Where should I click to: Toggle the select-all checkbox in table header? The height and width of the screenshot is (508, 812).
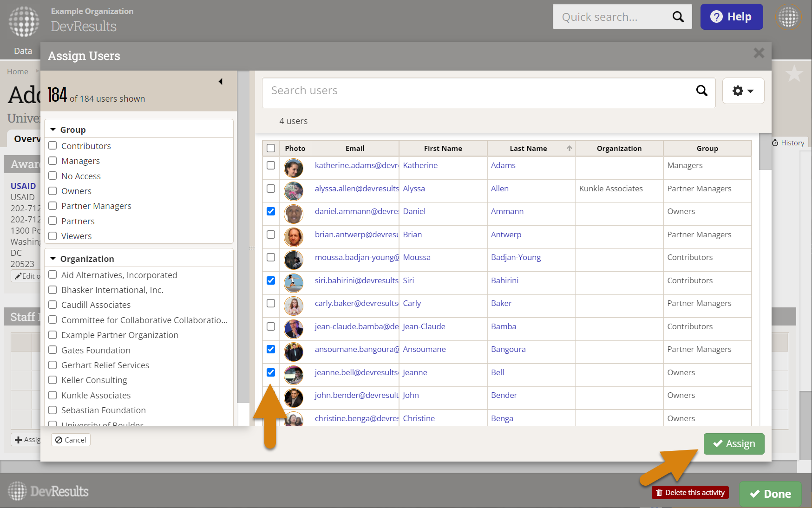(271, 149)
